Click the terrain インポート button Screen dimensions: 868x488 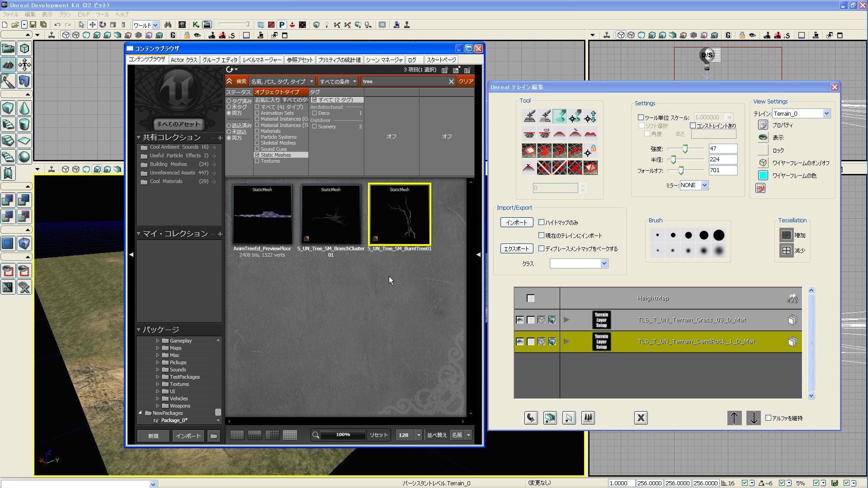(x=516, y=222)
